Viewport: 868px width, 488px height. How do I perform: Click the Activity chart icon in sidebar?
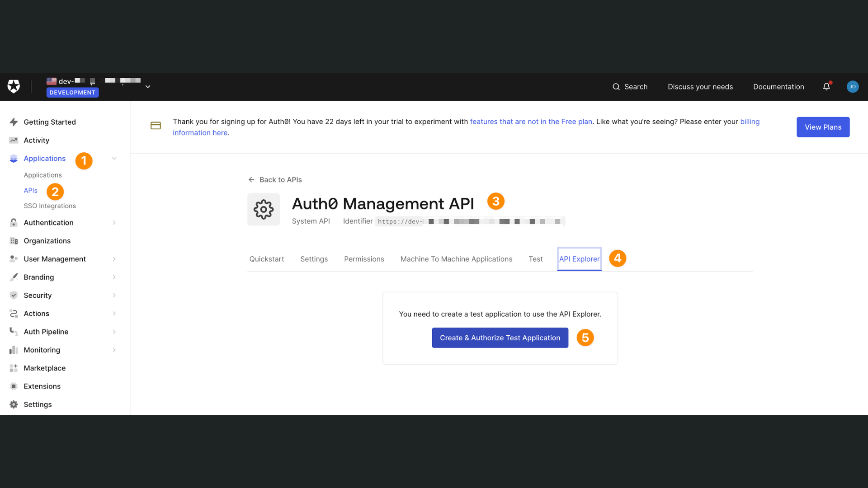[13, 140]
